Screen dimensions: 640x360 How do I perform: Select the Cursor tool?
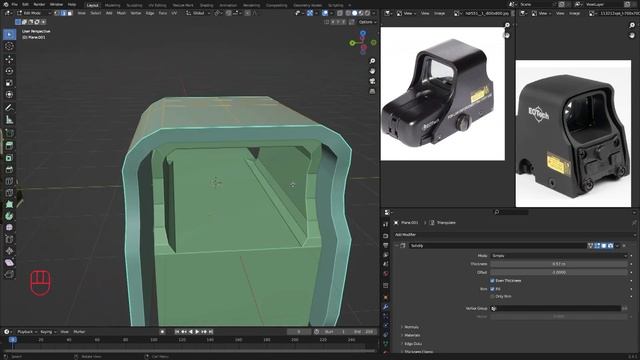(9, 46)
